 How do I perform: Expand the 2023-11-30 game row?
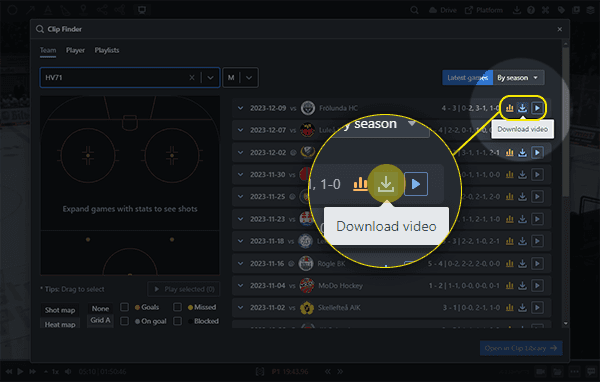click(x=240, y=175)
